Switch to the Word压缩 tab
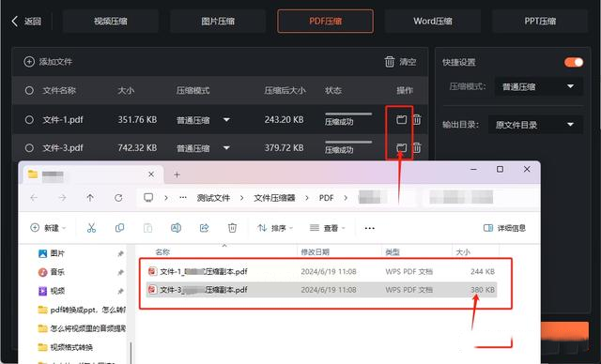This screenshot has height=364, width=601. 433,21
